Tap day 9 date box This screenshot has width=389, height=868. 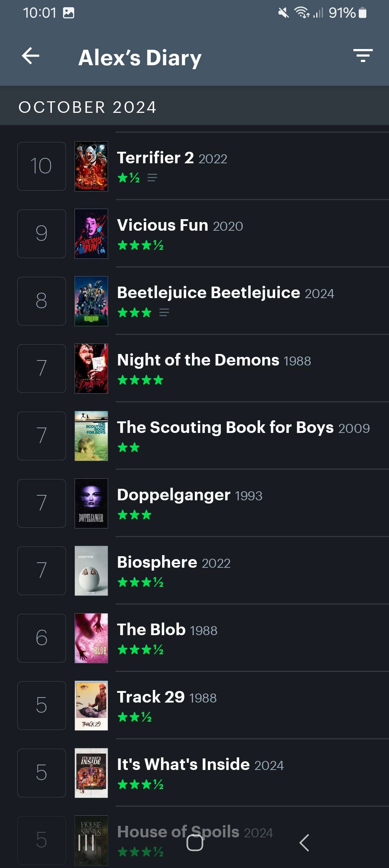pos(41,234)
